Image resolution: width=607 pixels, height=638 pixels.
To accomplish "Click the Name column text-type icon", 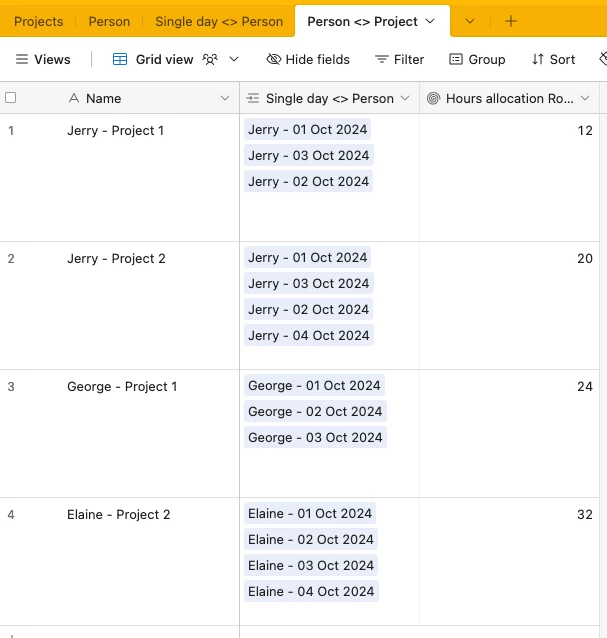I will pyautogui.click(x=74, y=98).
